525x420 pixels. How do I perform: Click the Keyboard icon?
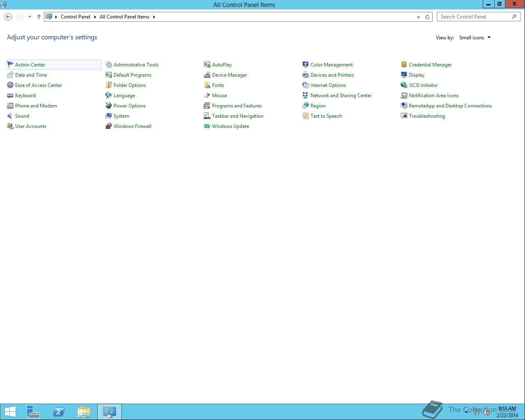[10, 95]
